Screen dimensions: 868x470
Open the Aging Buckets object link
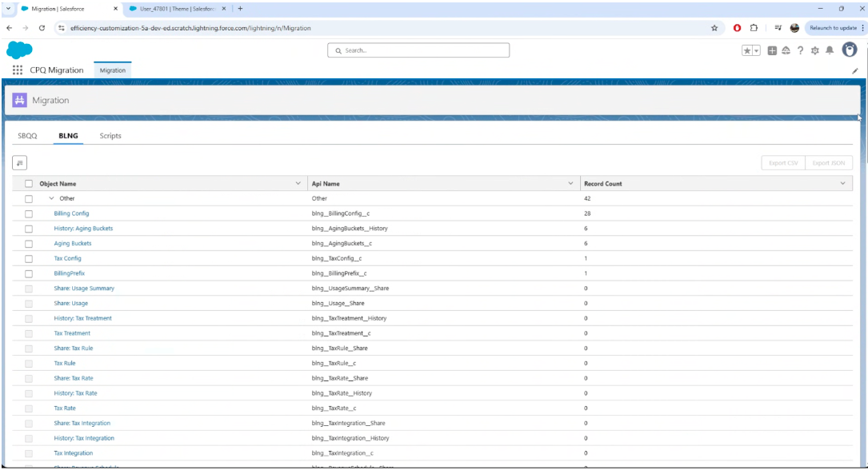pyautogui.click(x=73, y=244)
